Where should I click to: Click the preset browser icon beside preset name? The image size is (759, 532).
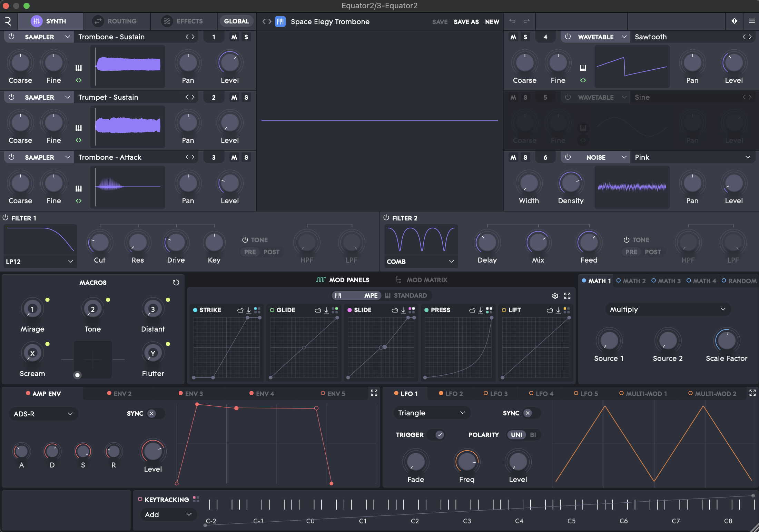tap(280, 22)
